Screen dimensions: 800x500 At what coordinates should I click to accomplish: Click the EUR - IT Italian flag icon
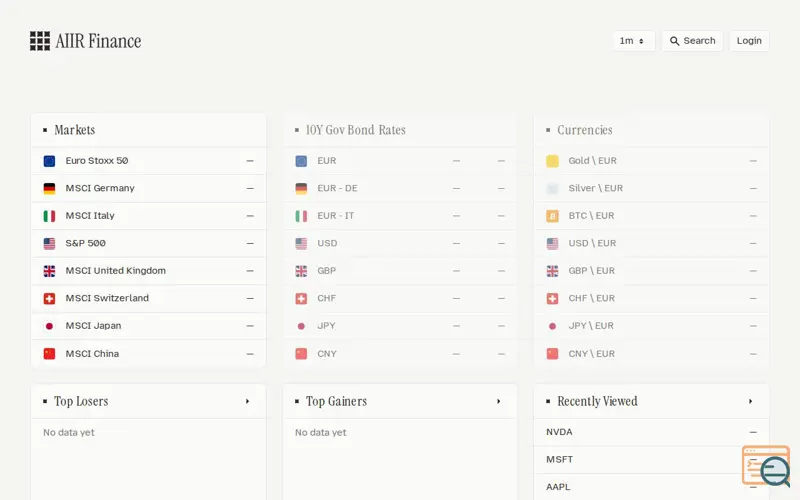point(301,216)
